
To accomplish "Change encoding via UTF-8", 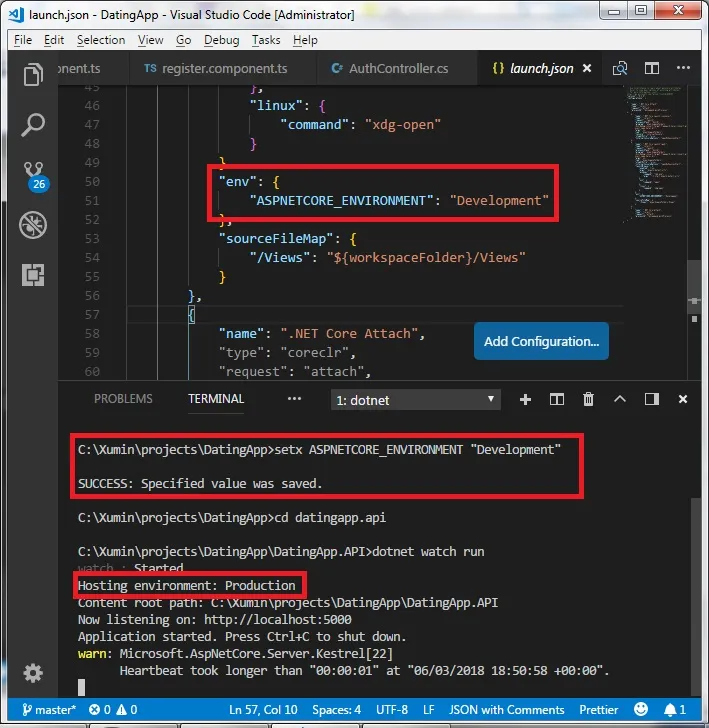I will point(392,710).
